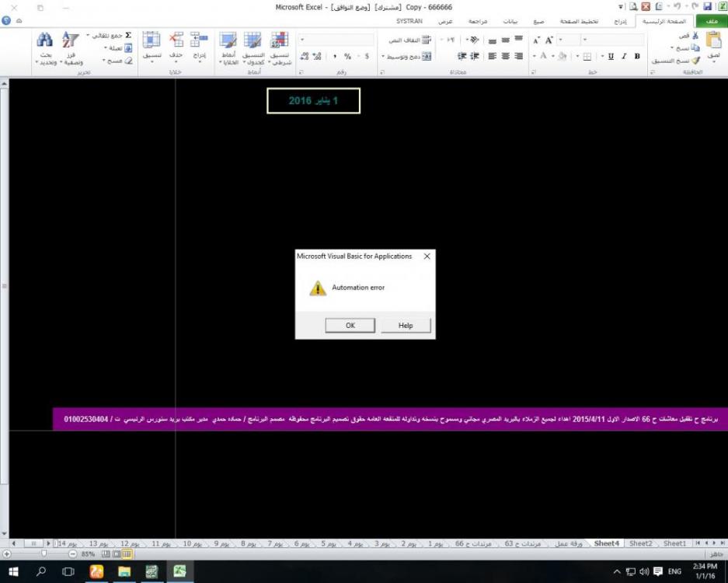Click OK in the Automation error dialog
Screen dimensions: 728x583
[350, 325]
